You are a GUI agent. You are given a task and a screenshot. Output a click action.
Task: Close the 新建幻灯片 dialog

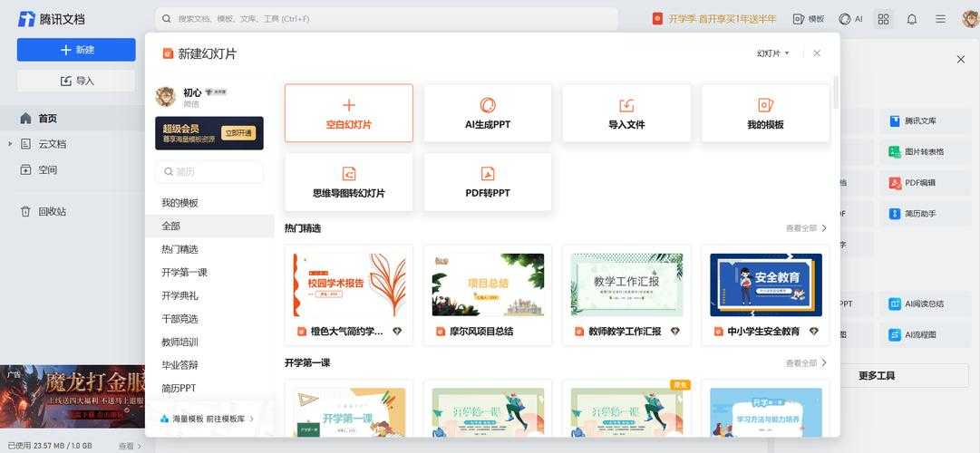817,53
